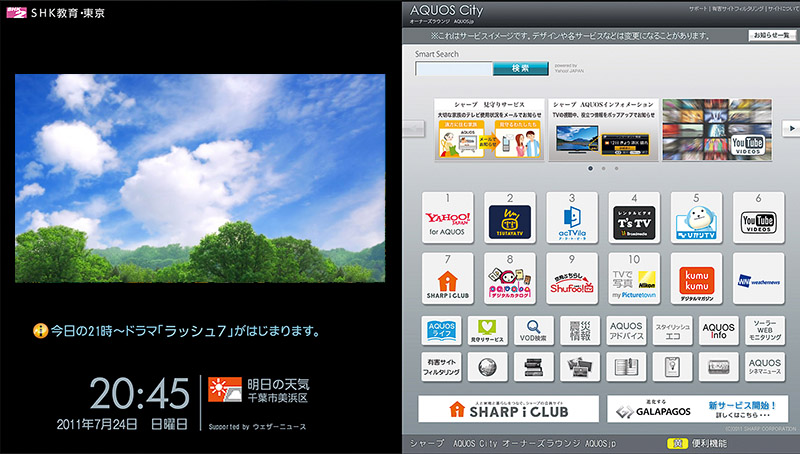Open the Yahoo! Japan for AQUOS tile
The image size is (800, 454).
point(447,218)
